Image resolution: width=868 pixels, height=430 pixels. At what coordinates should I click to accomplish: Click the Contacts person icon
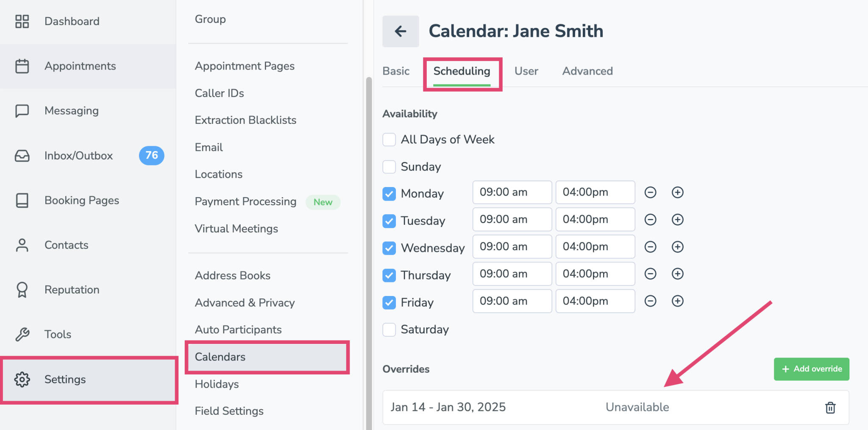click(x=21, y=245)
